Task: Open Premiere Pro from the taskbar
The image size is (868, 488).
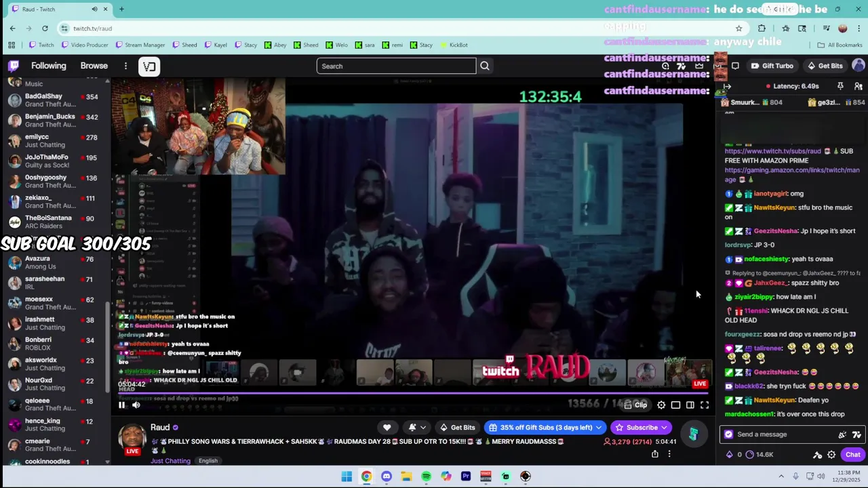Action: click(x=466, y=476)
